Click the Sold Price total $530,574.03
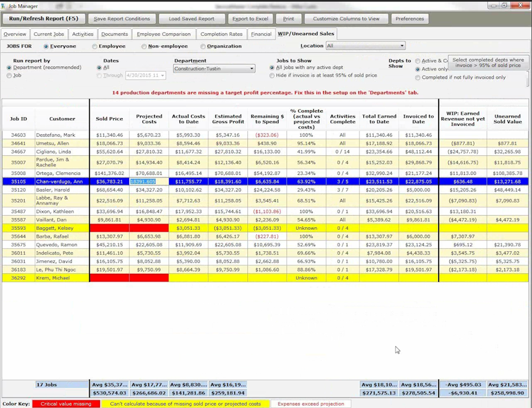The height and width of the screenshot is (408, 532). (110, 393)
